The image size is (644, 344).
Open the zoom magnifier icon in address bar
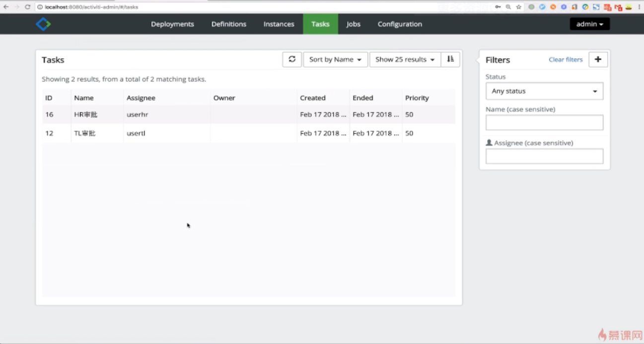508,7
